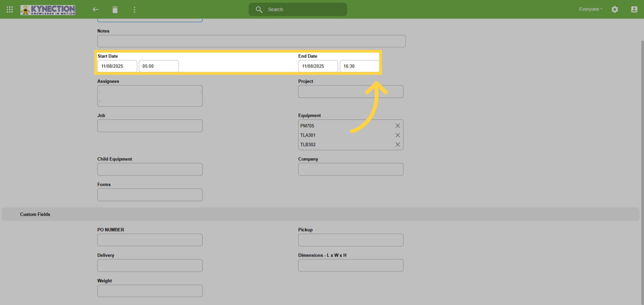Click the Company field
Viewport: 644px width, 305px height.
pos(351,169)
